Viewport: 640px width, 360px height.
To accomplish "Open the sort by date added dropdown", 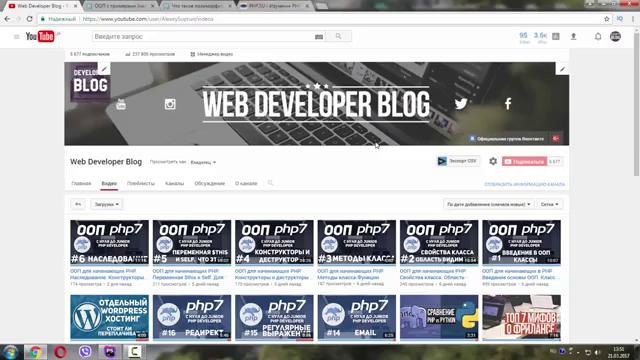I will (x=488, y=204).
